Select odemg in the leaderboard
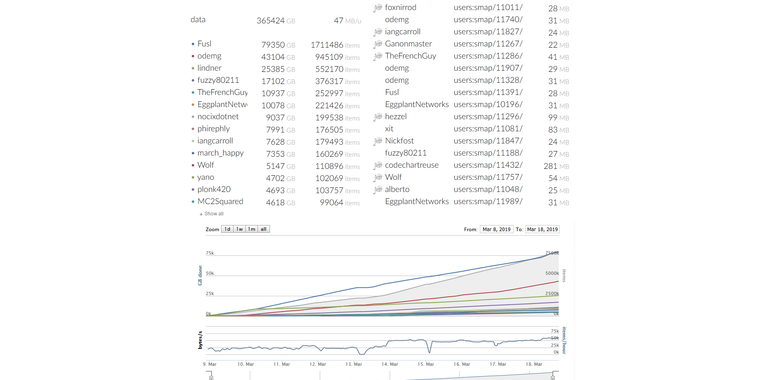This screenshot has height=380, width=760. click(209, 56)
